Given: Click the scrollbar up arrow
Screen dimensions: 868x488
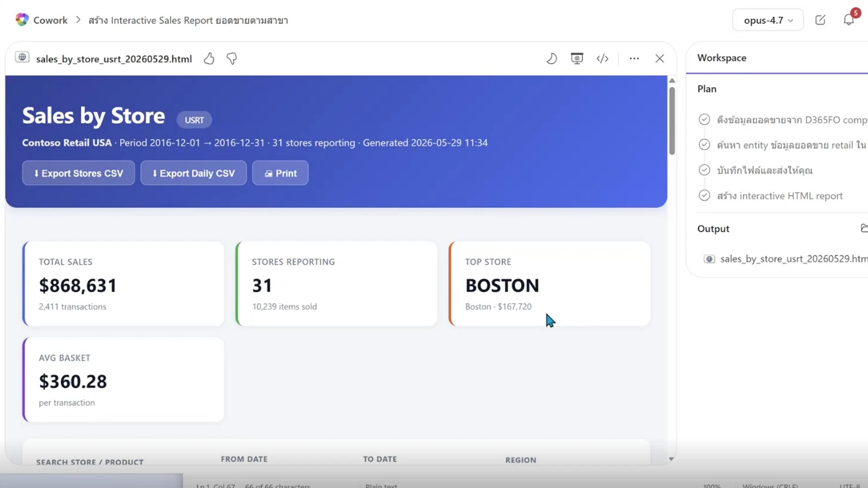Looking at the screenshot, I should pyautogui.click(x=672, y=80).
